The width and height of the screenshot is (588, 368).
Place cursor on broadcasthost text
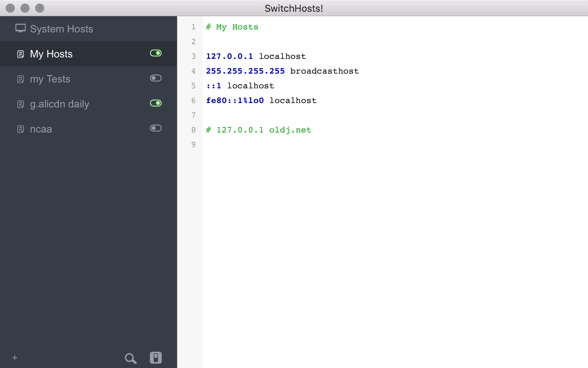[x=324, y=71]
